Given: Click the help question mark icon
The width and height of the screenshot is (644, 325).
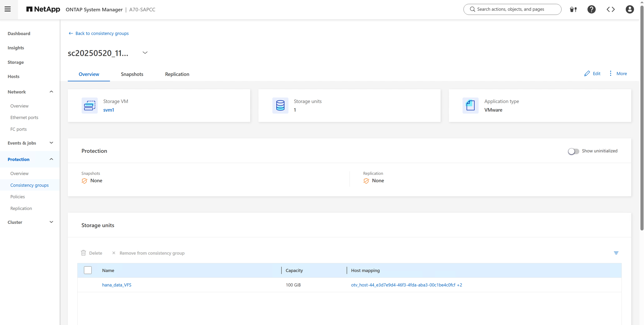Looking at the screenshot, I should (x=591, y=9).
